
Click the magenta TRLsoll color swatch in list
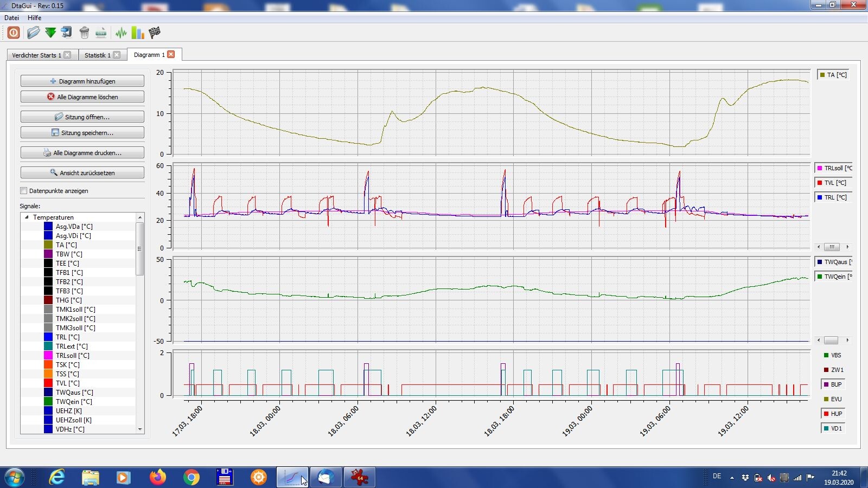pos(48,356)
